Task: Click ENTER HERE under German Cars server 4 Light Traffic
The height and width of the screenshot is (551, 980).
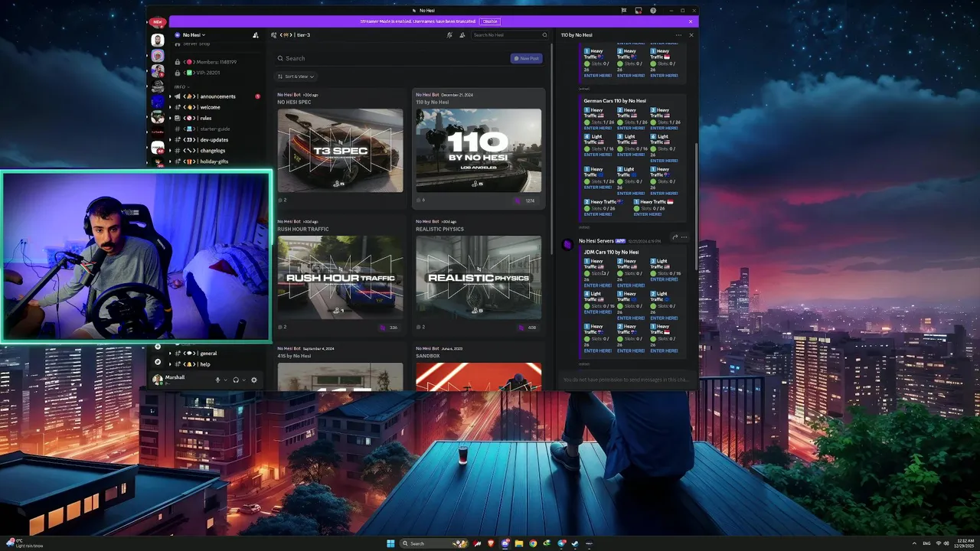Action: click(x=598, y=155)
